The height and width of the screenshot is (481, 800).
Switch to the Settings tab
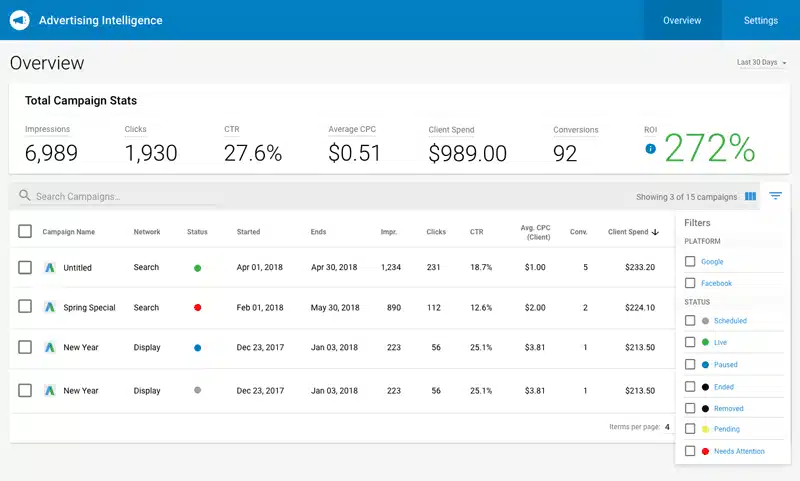tap(760, 20)
